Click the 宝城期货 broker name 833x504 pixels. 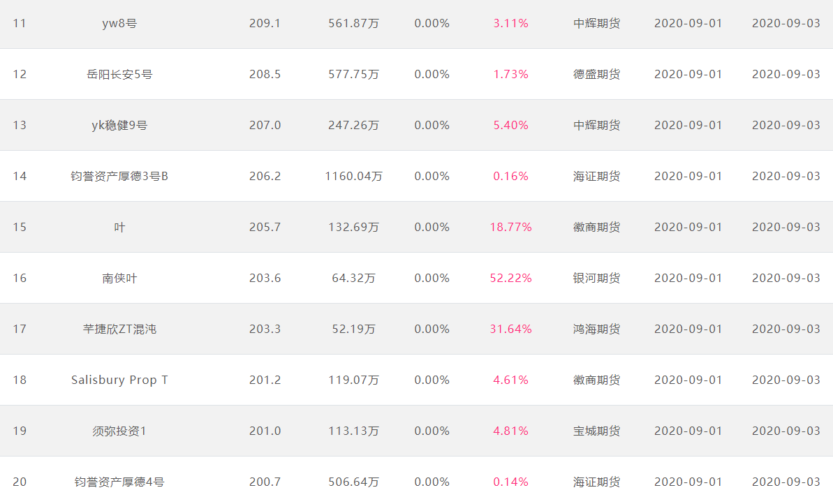pyautogui.click(x=596, y=431)
